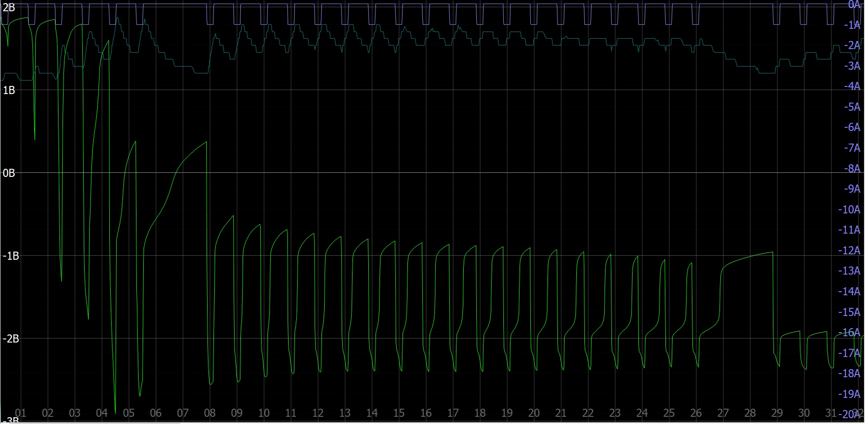This screenshot has height=424, width=868.
Task: Click the -15A current axis label
Action: (849, 312)
